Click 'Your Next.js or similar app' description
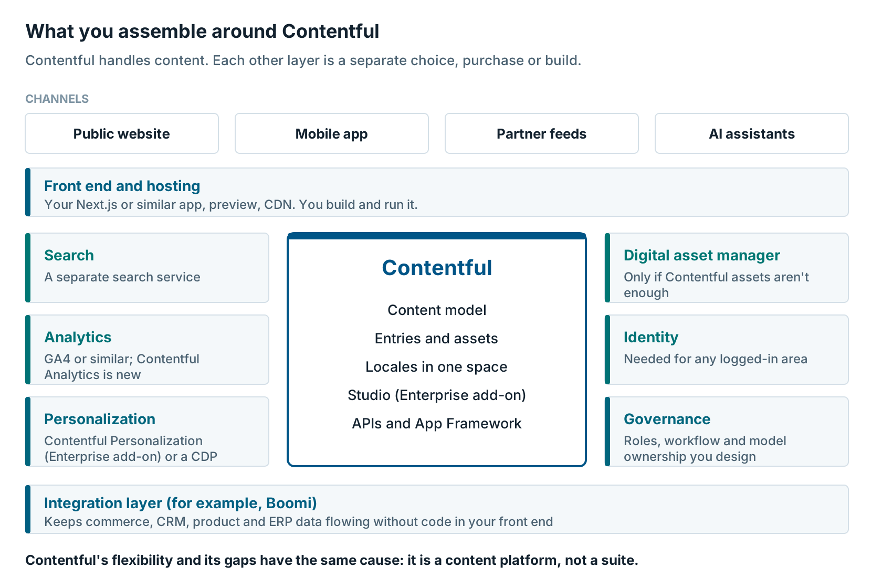 pyautogui.click(x=231, y=205)
